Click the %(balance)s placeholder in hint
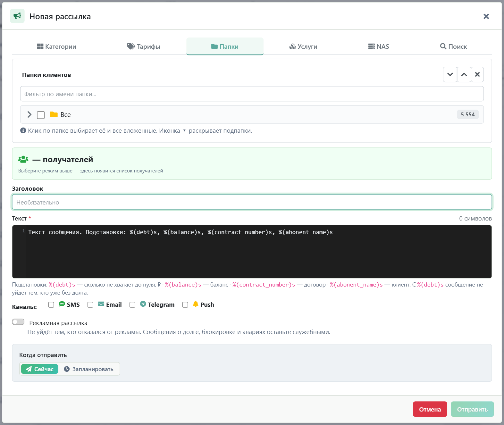504x425 pixels. tap(183, 285)
